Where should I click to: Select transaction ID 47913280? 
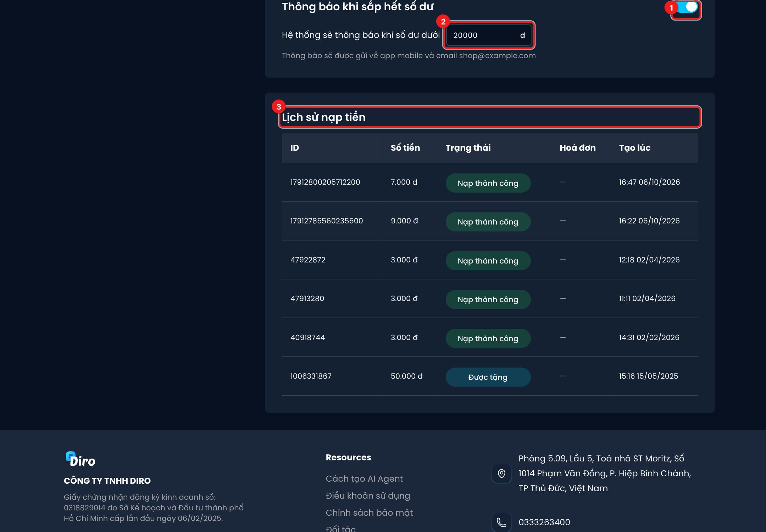click(x=307, y=298)
